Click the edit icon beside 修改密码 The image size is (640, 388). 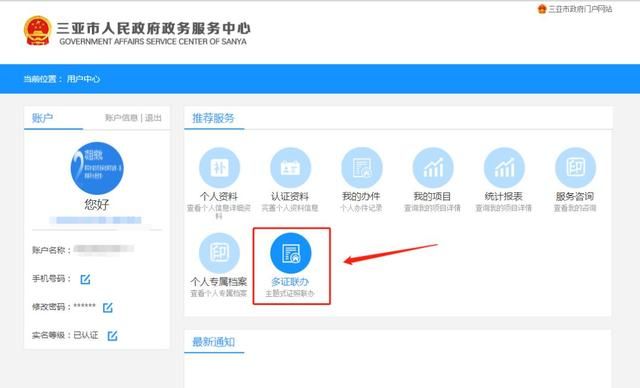pyautogui.click(x=107, y=308)
